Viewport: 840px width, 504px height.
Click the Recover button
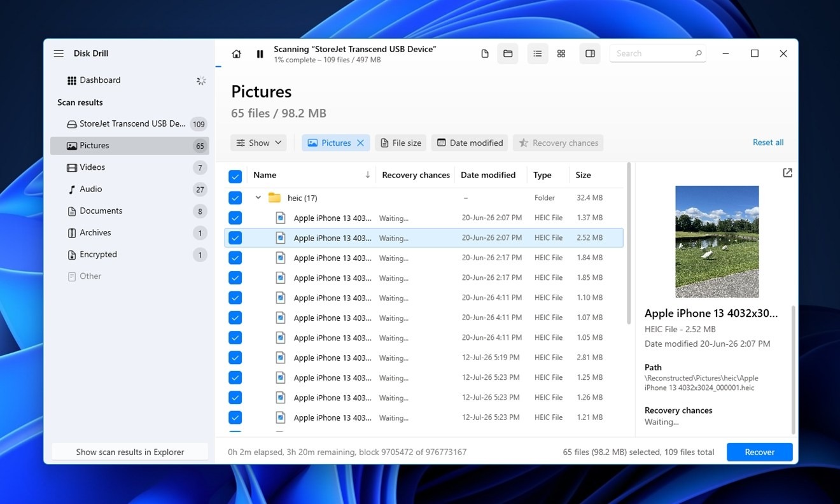[x=760, y=452]
